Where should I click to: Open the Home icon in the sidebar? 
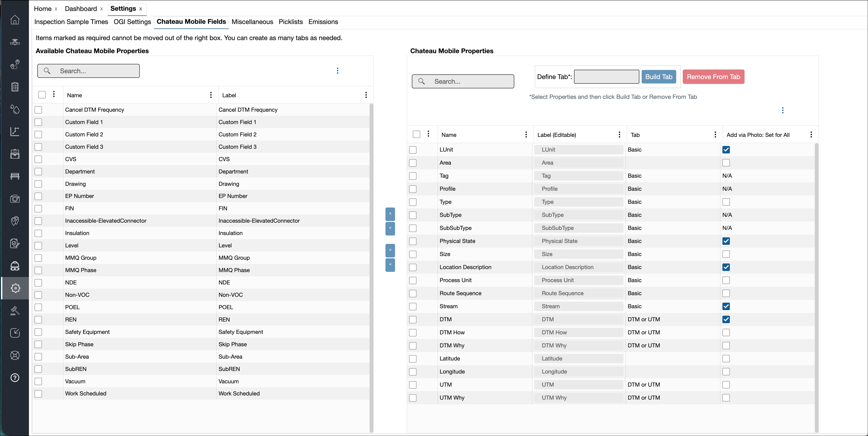pyautogui.click(x=15, y=20)
